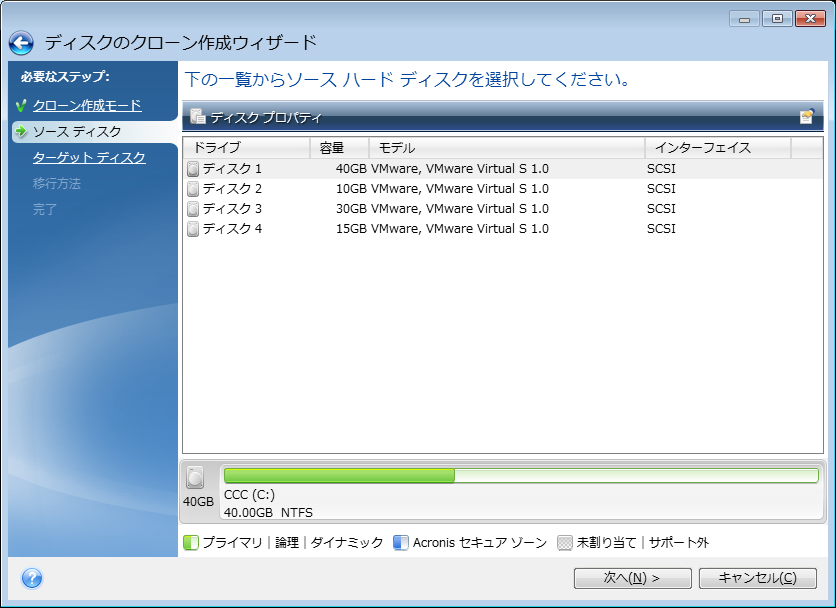
Task: Click the 次へ(N) > button
Action: [632, 578]
